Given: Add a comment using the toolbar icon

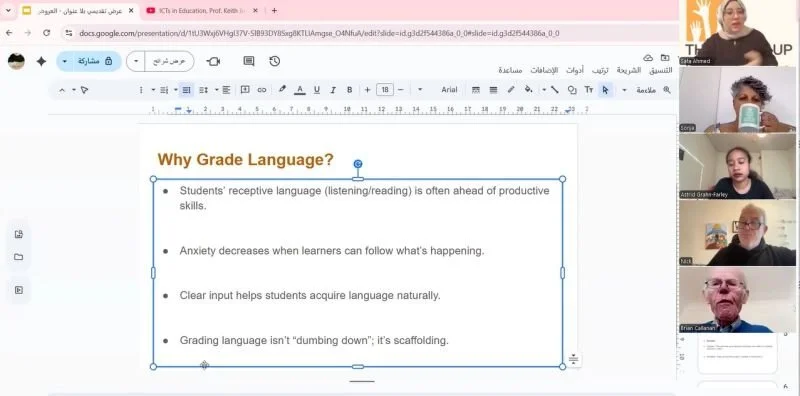Looking at the screenshot, I should point(245,90).
